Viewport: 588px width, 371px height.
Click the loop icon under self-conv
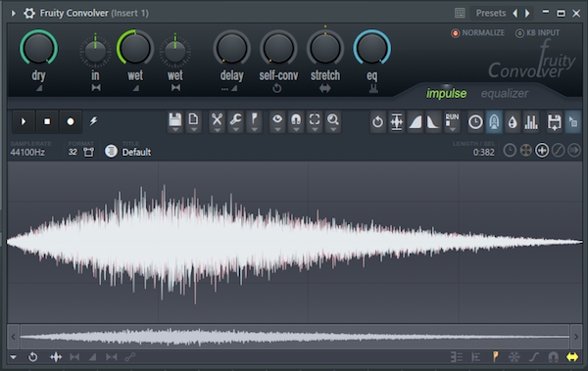click(x=277, y=88)
